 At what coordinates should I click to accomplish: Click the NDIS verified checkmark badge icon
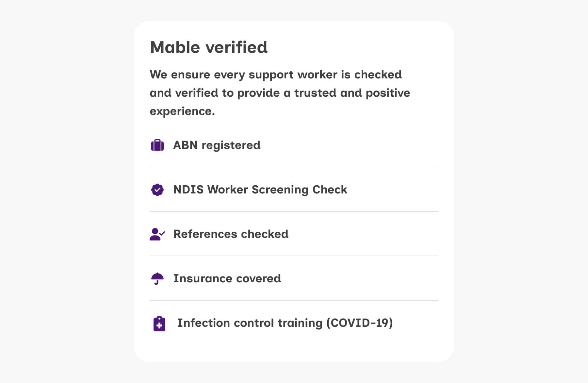pyautogui.click(x=157, y=190)
